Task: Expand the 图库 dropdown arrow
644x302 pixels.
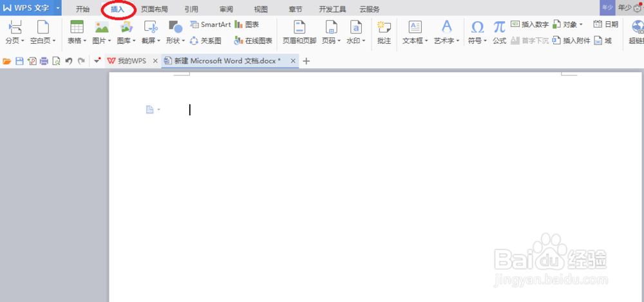Action: [134, 41]
